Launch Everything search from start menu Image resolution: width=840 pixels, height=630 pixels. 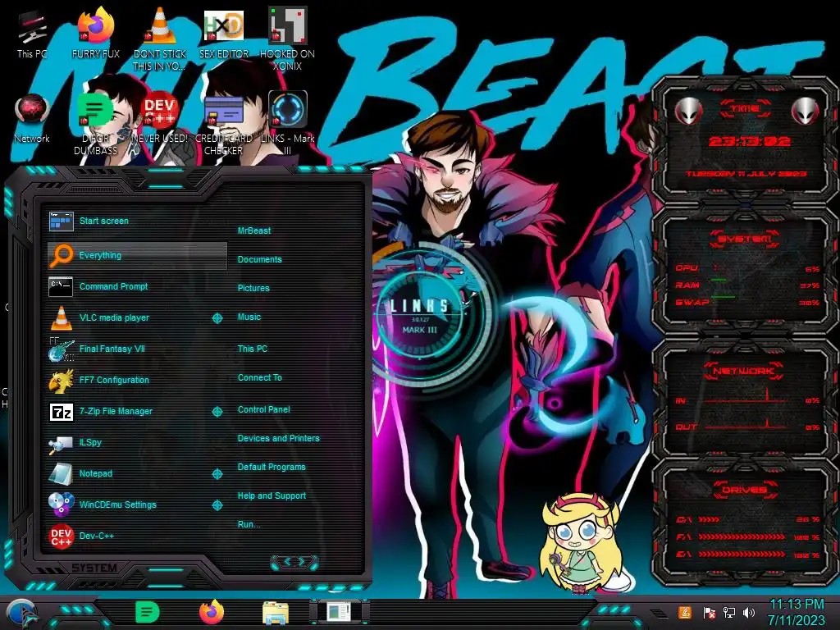(137, 256)
